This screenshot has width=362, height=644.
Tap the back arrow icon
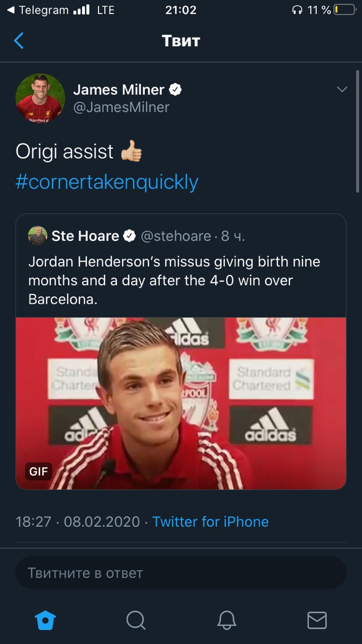(19, 41)
